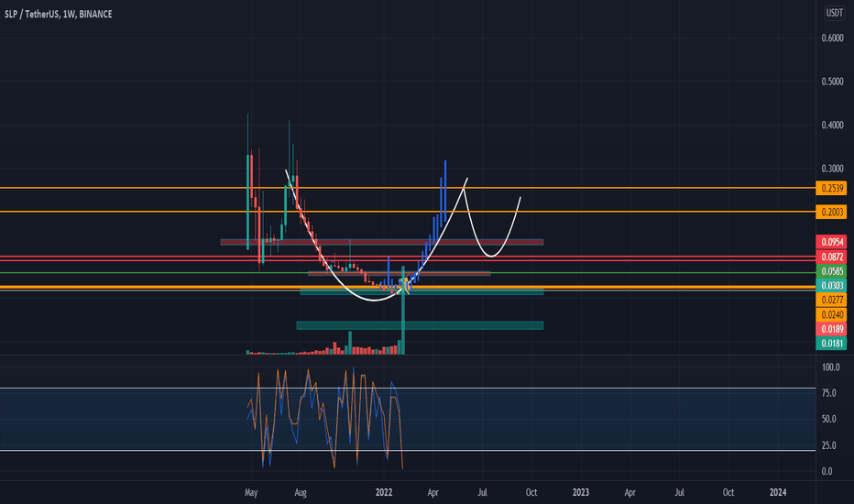This screenshot has height=504, width=854.
Task: Select the 0.0277 orange price label
Action: click(x=831, y=300)
